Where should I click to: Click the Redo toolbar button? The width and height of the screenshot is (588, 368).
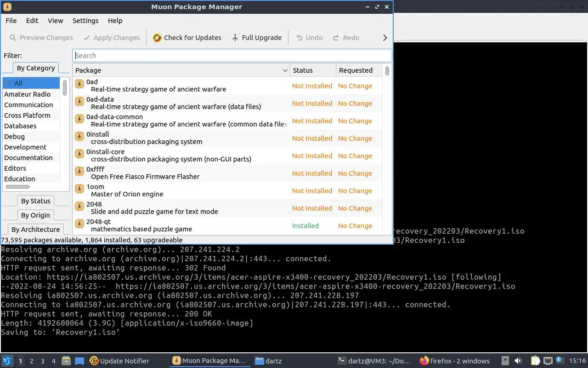click(x=346, y=38)
